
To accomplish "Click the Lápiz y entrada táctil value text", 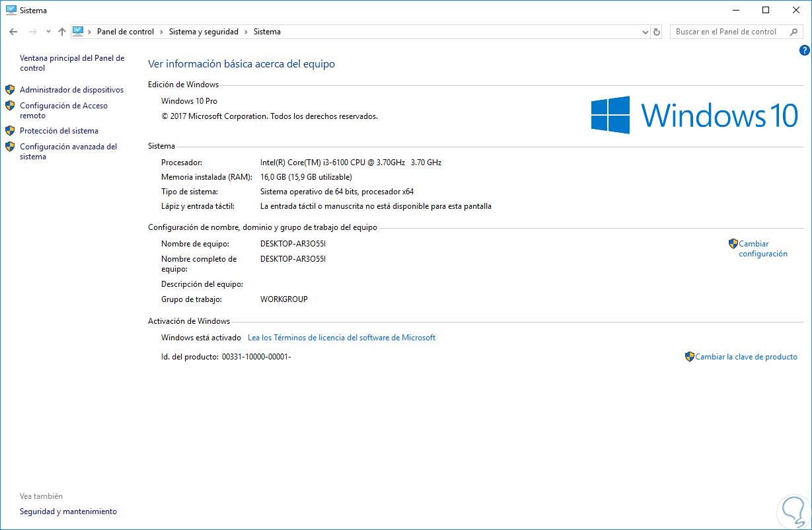I will [376, 206].
